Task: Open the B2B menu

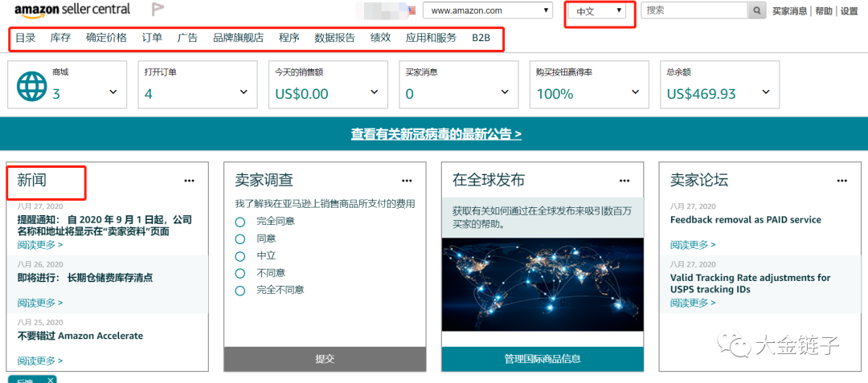Action: point(481,38)
